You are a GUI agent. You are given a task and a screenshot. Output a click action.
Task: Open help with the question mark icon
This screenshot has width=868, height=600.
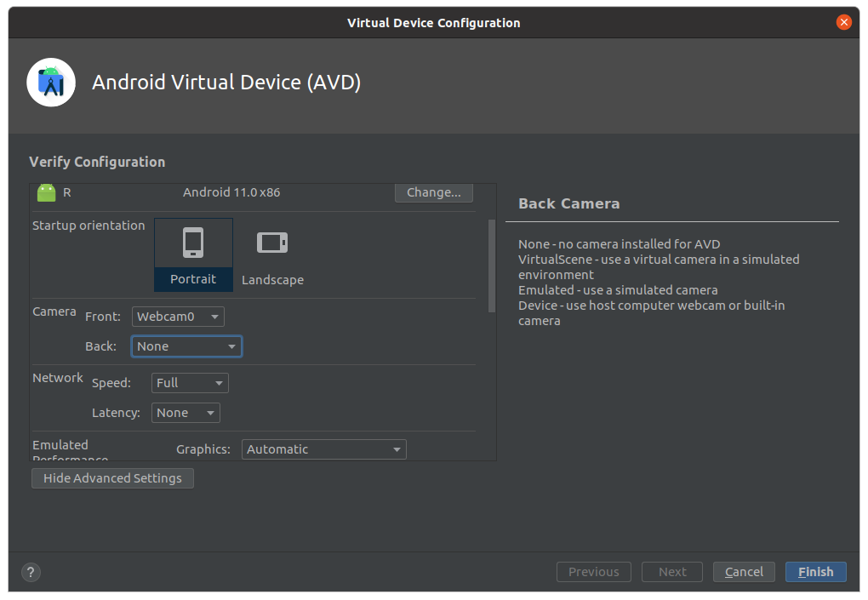coord(31,572)
